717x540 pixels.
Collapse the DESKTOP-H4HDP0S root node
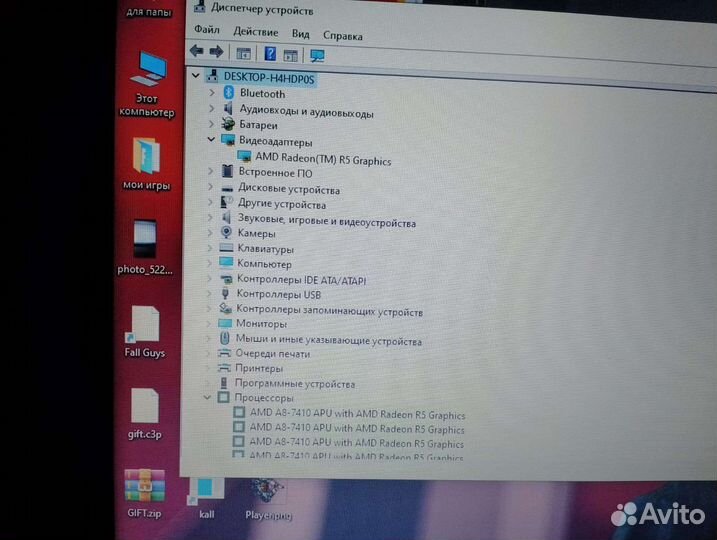tap(196, 75)
